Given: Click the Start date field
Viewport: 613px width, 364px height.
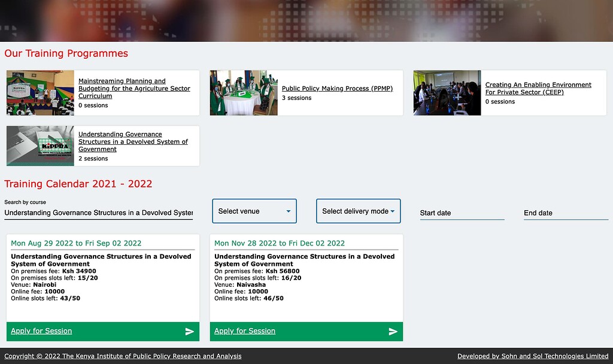Looking at the screenshot, I should pos(462,213).
